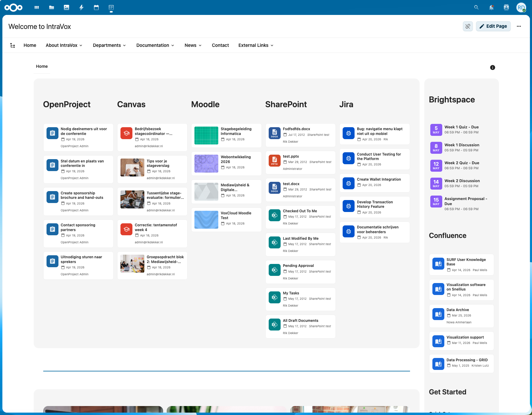
Task: Click the Contact sponsoring partners clipboard icon
Action: pyautogui.click(x=52, y=229)
